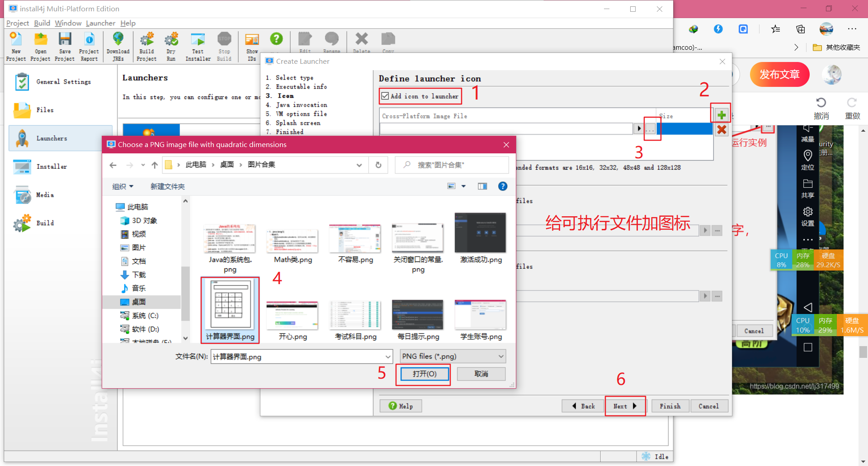Start a Dry Run from the toolbar

tap(171, 45)
